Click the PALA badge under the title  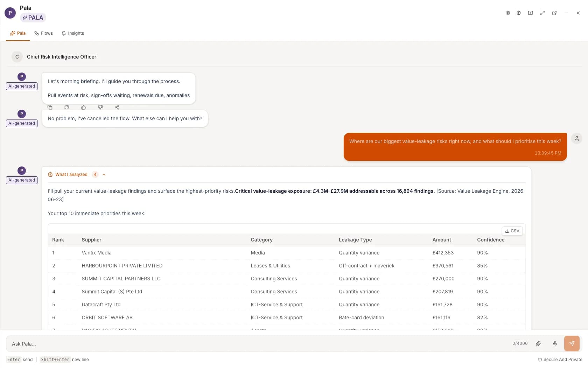pos(33,18)
